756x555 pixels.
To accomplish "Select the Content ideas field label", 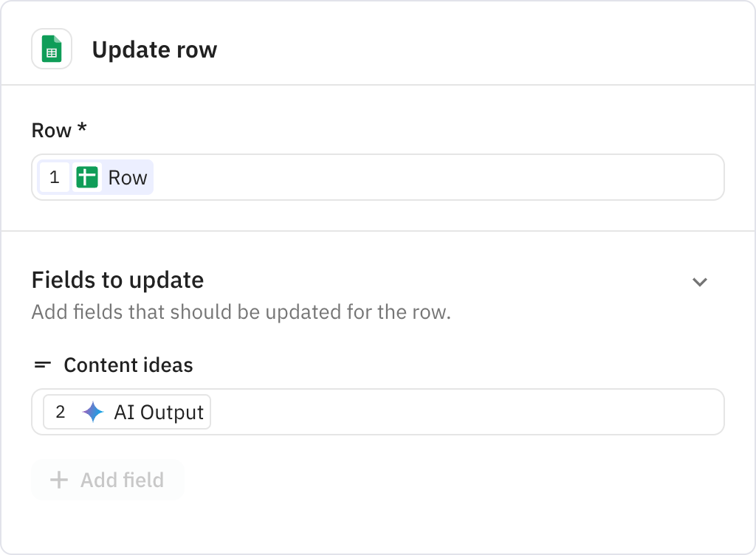I will click(128, 365).
